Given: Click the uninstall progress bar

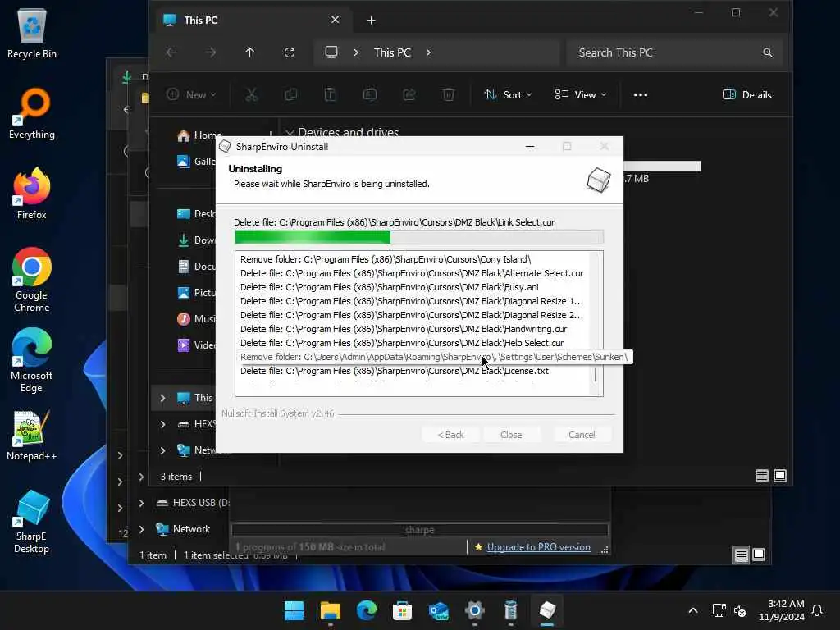Looking at the screenshot, I should click(419, 237).
